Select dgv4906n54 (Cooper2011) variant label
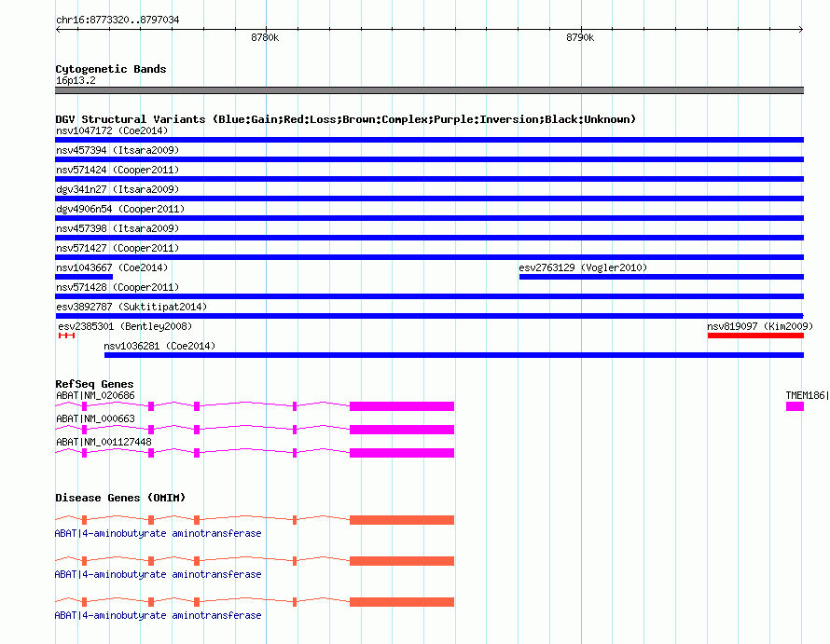This screenshot has width=830, height=644. [x=120, y=209]
